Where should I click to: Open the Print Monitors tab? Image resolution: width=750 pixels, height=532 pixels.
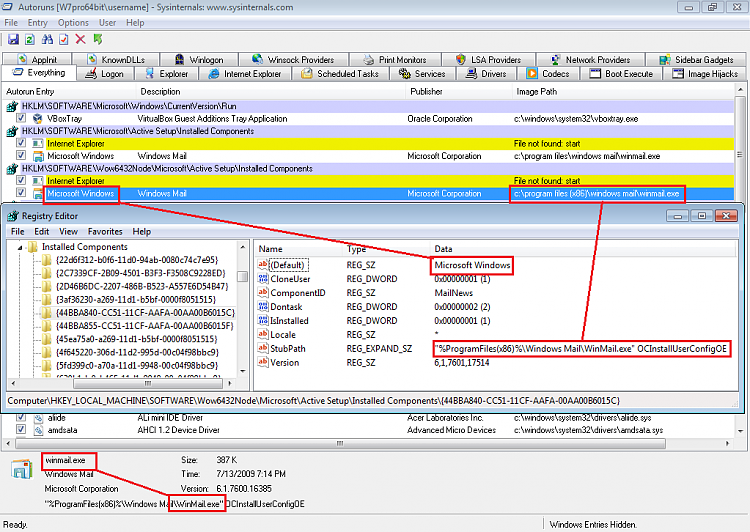coord(395,59)
